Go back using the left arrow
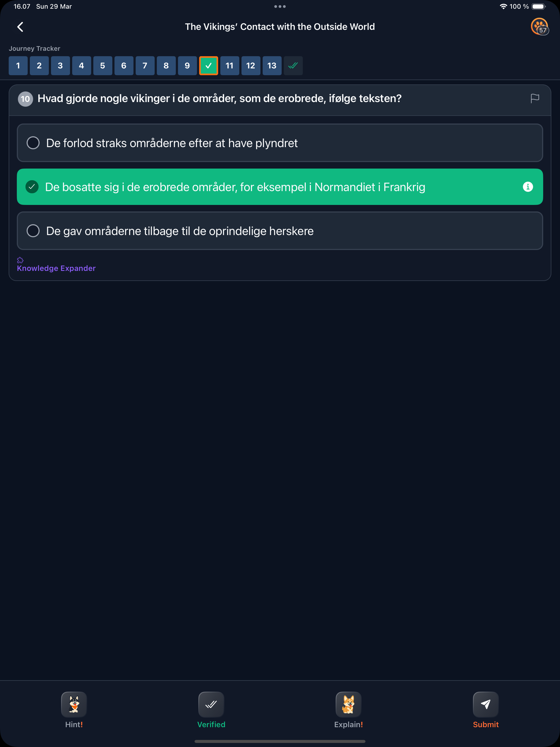The image size is (560, 747). tap(20, 27)
